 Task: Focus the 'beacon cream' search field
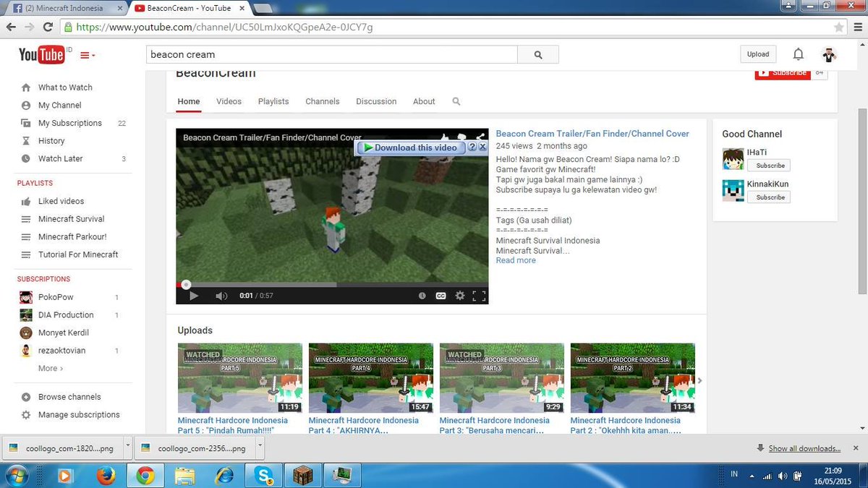[332, 54]
